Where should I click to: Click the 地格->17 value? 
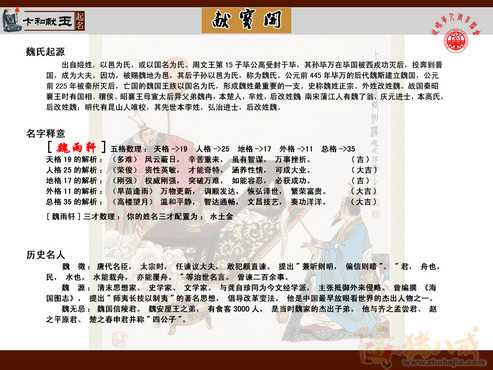(x=255, y=149)
